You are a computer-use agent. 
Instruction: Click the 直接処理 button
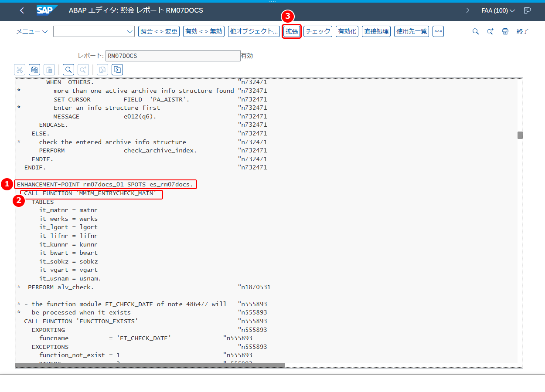point(376,31)
